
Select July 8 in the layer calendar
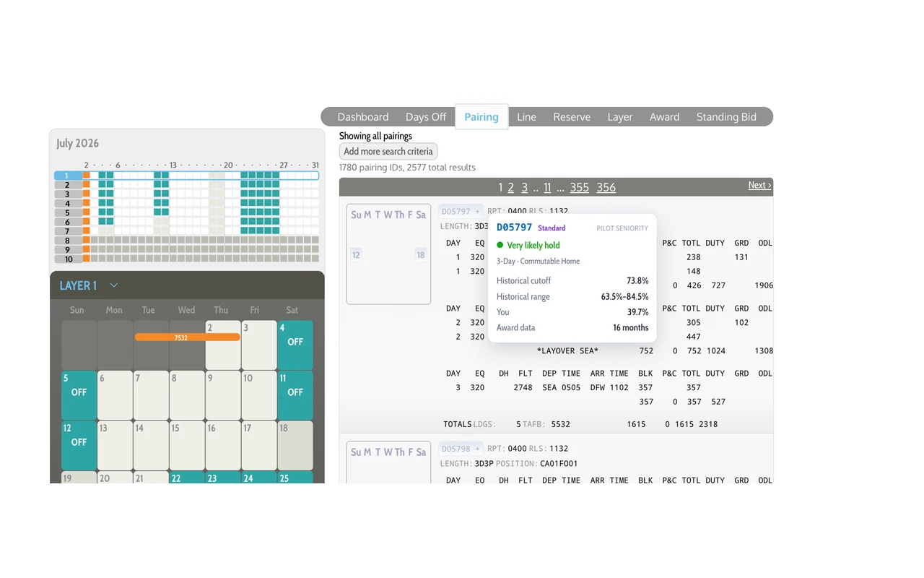point(187,395)
